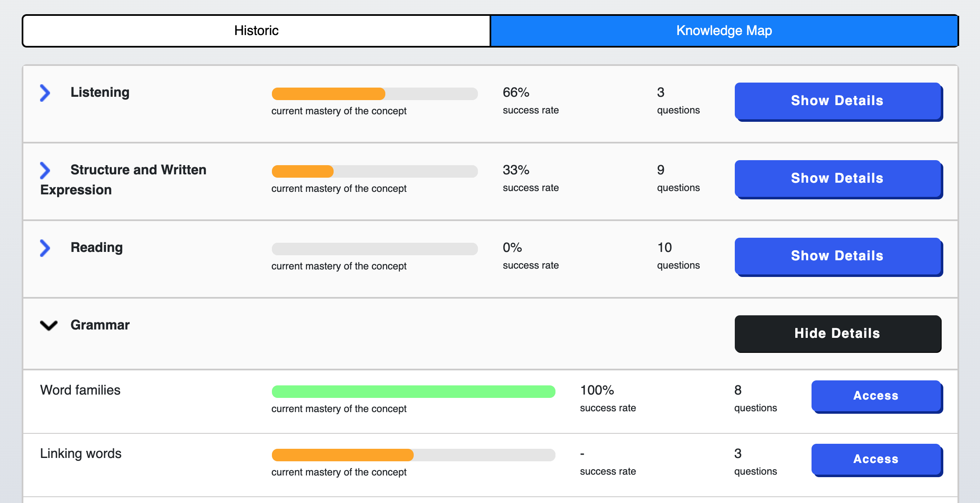
Task: Expand Structure and Written Expression chevron
Action: [x=45, y=170]
